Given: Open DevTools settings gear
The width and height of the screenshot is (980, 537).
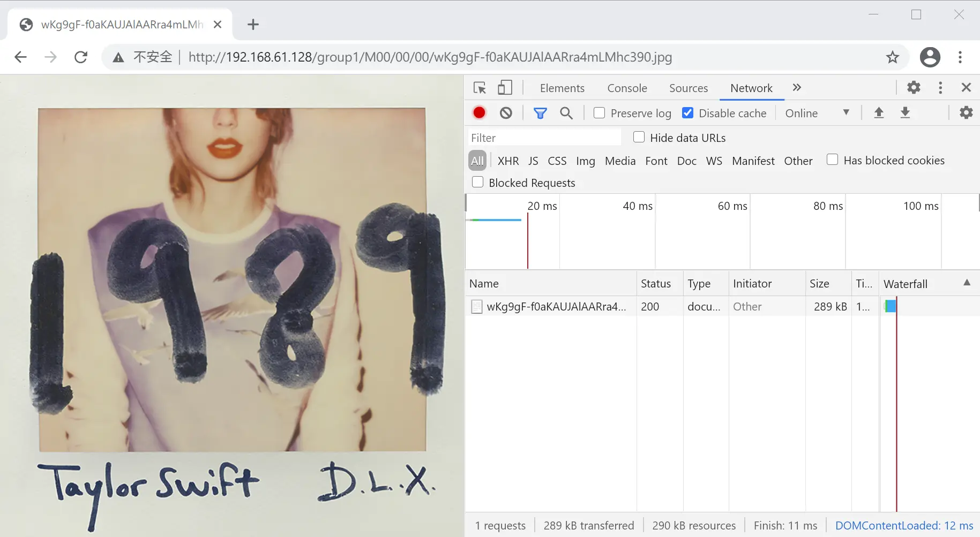Looking at the screenshot, I should pyautogui.click(x=914, y=88).
